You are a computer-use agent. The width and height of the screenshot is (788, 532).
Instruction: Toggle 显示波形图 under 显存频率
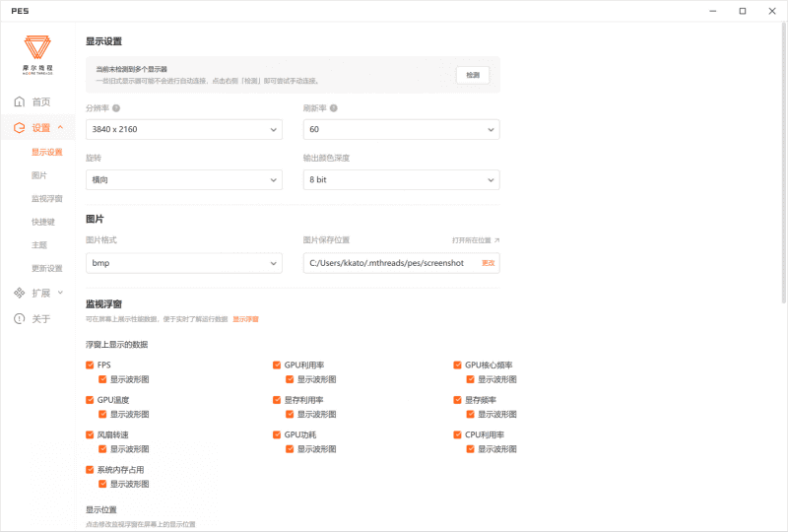pyautogui.click(x=471, y=414)
